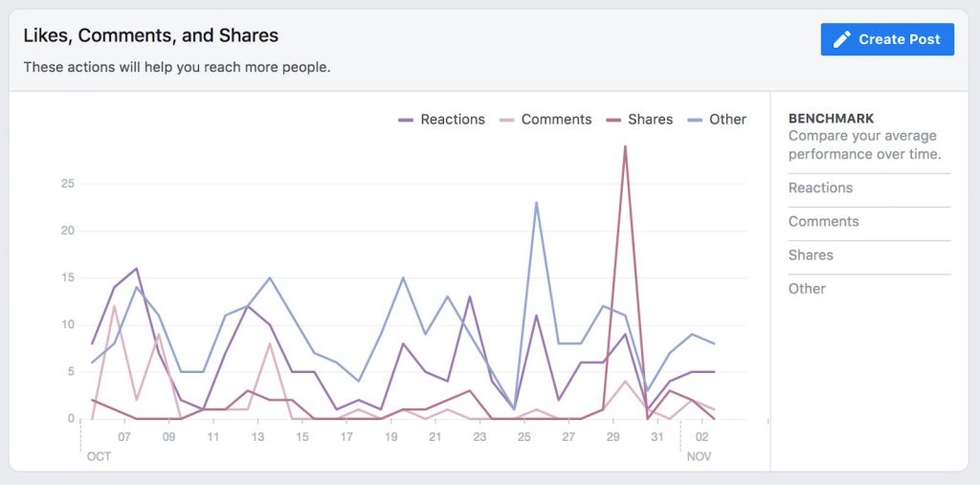The image size is (980, 485).
Task: Toggle the Comments legend entry
Action: pyautogui.click(x=546, y=120)
